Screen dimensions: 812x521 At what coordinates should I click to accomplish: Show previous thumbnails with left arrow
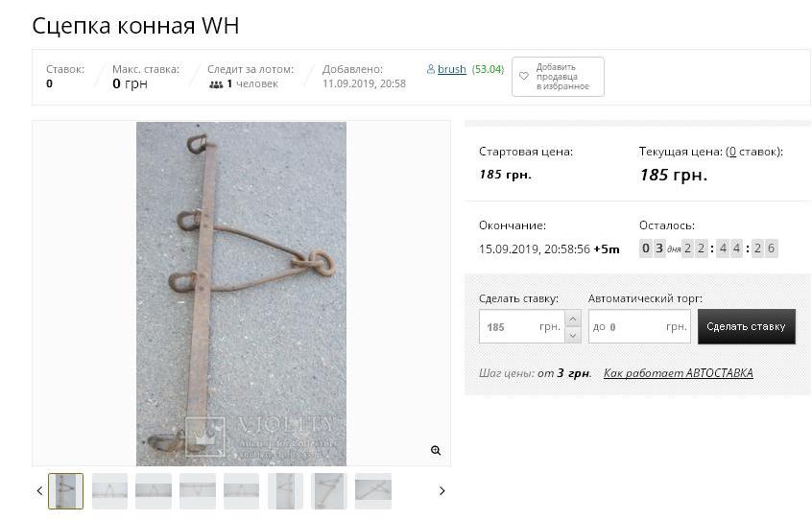(x=39, y=490)
